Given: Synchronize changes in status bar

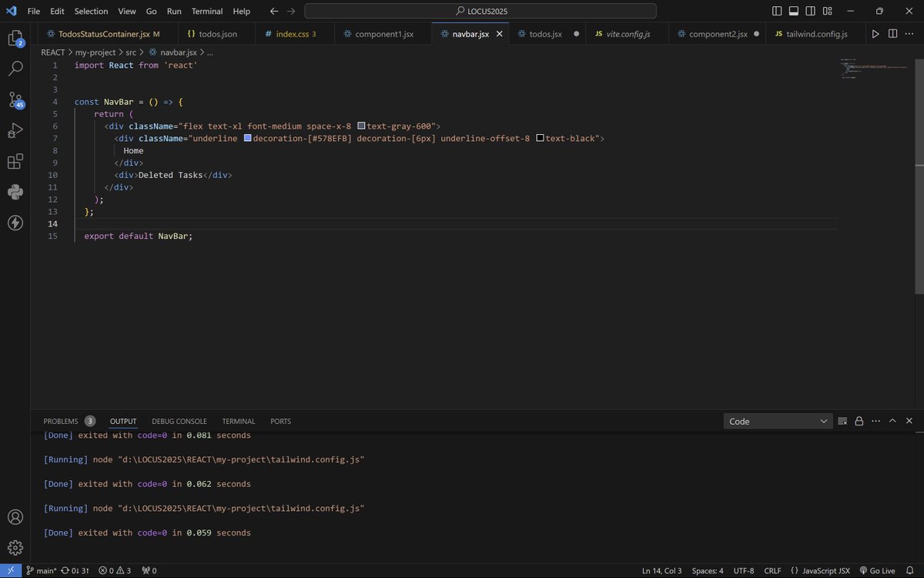Looking at the screenshot, I should [74, 570].
